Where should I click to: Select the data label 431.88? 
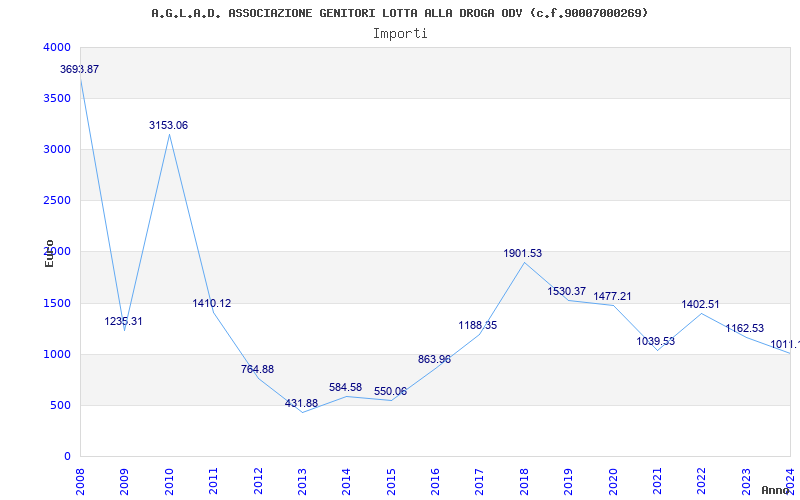pyautogui.click(x=301, y=403)
